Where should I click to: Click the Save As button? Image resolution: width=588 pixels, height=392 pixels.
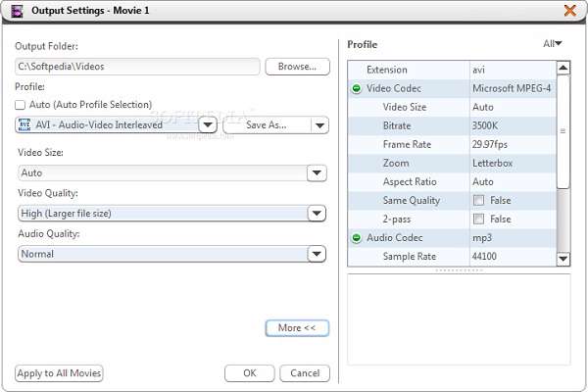pyautogui.click(x=267, y=125)
